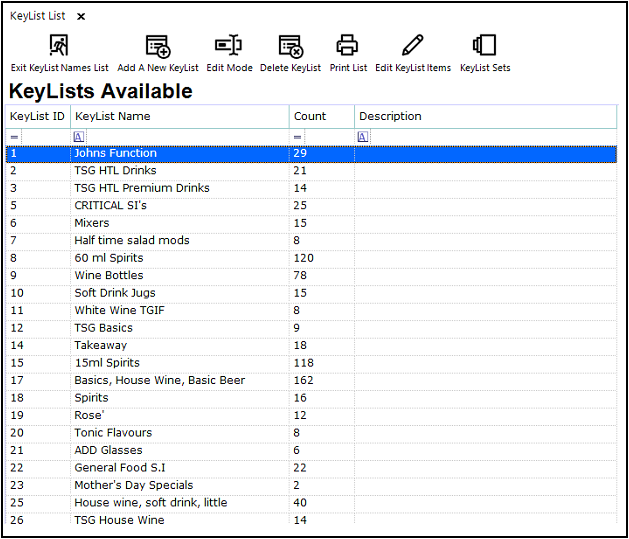Click the Exit KeyList Names List icon
Viewport: 629px width, 539px height.
click(x=59, y=46)
